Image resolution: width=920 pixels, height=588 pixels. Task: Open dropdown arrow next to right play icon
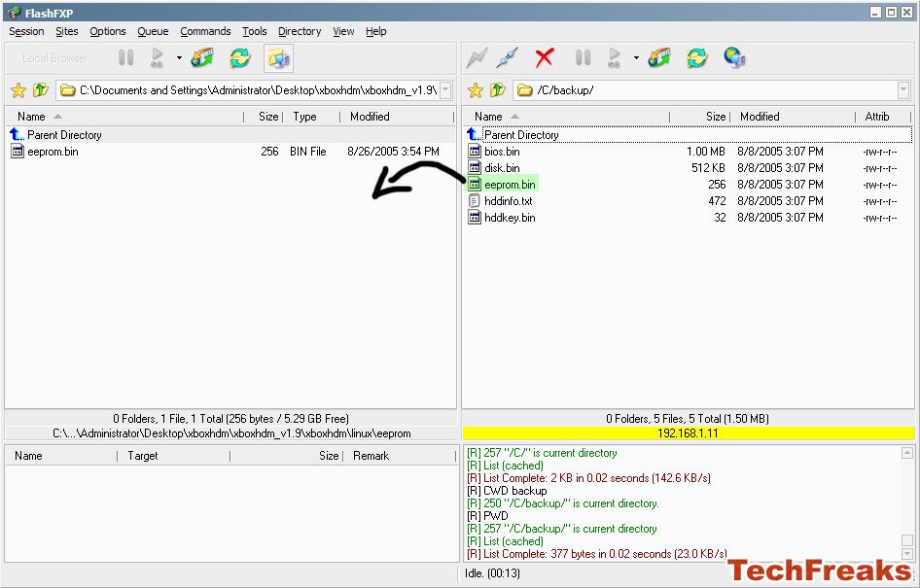pyautogui.click(x=636, y=57)
